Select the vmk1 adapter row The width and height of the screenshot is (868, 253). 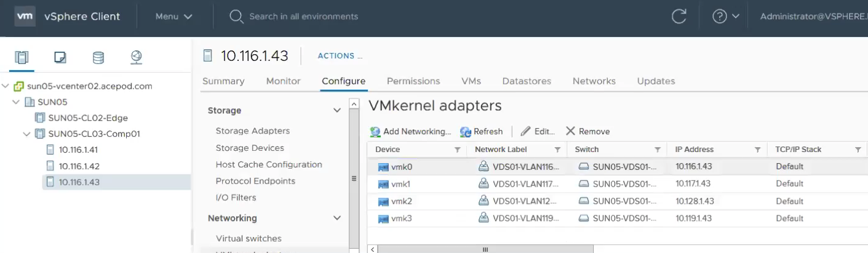point(617,184)
